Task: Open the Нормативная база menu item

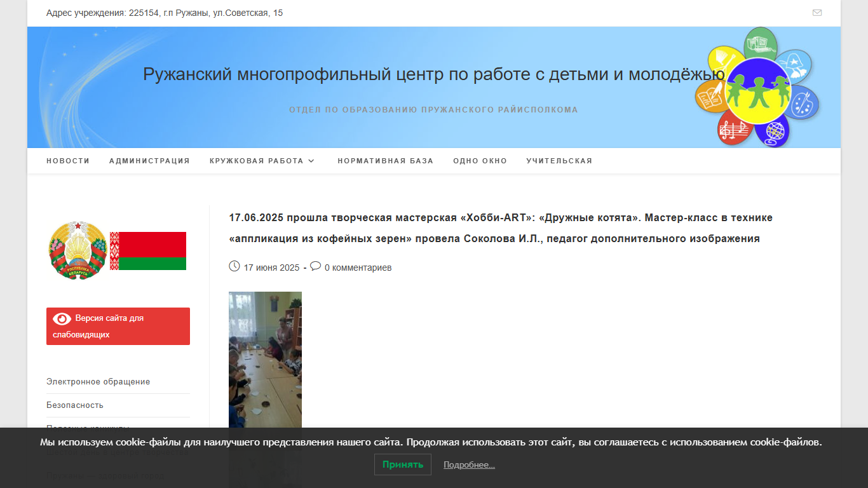Action: (x=386, y=161)
